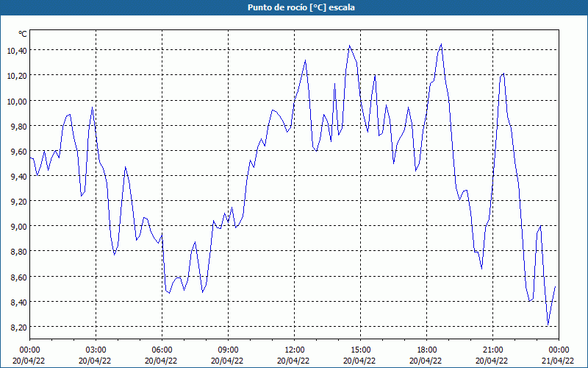Click the 8,80 y-axis value

coord(18,252)
